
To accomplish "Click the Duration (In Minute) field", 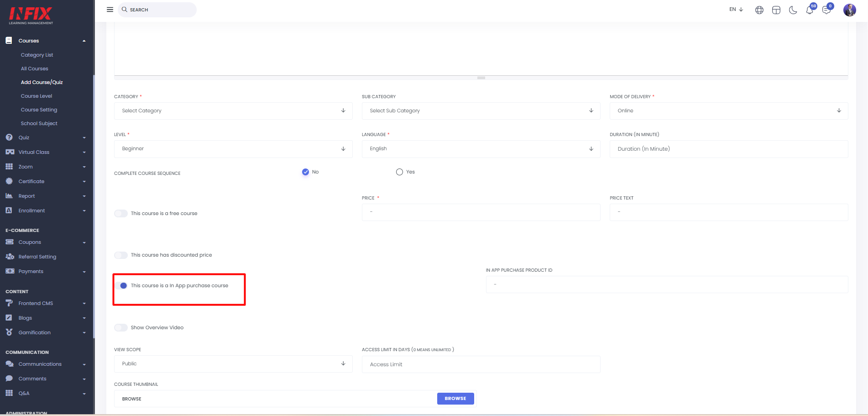I will pos(729,149).
